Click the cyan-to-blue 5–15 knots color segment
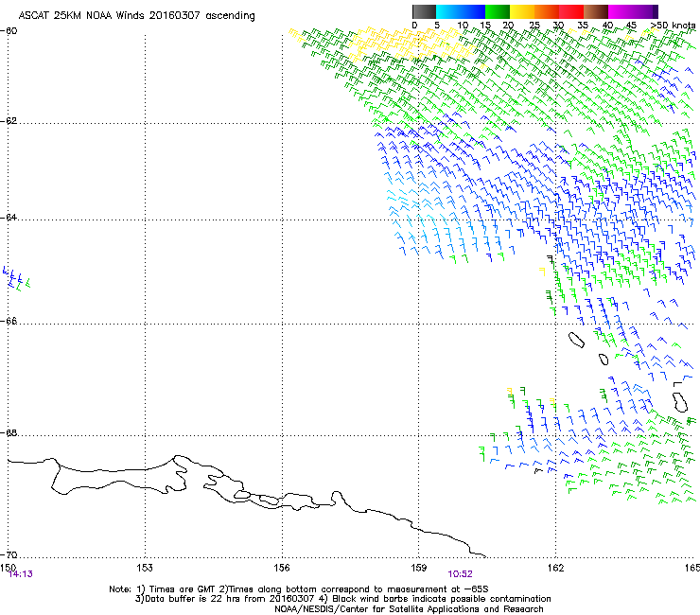700x615 pixels. 461,11
